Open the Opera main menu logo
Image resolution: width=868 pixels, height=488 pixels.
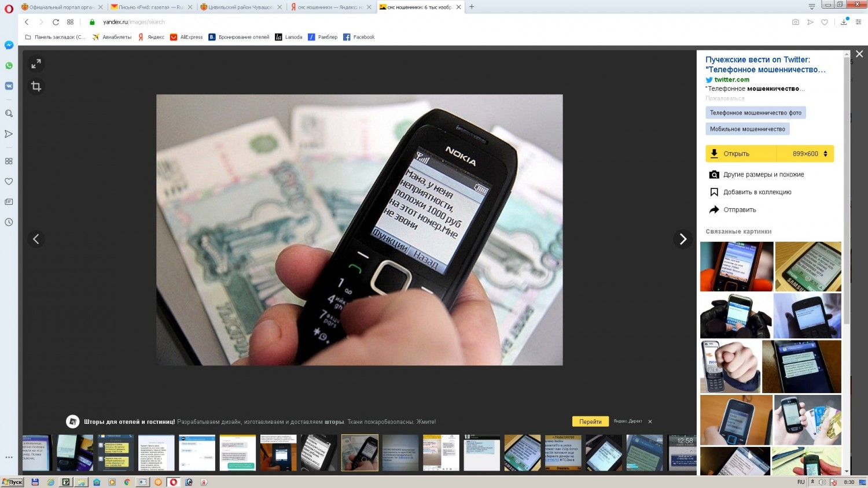coord(9,9)
